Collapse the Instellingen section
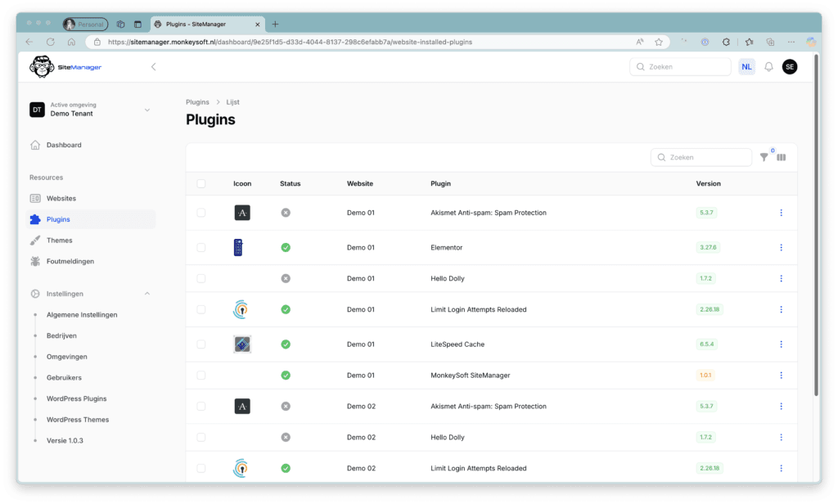 (147, 294)
